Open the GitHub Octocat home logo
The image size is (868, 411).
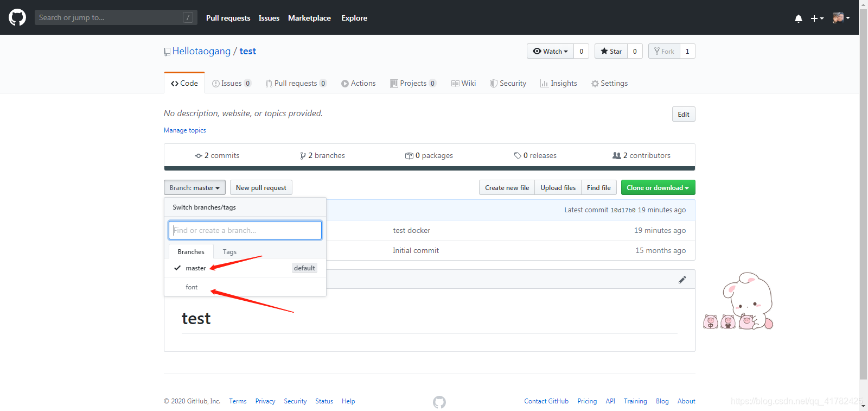[17, 17]
